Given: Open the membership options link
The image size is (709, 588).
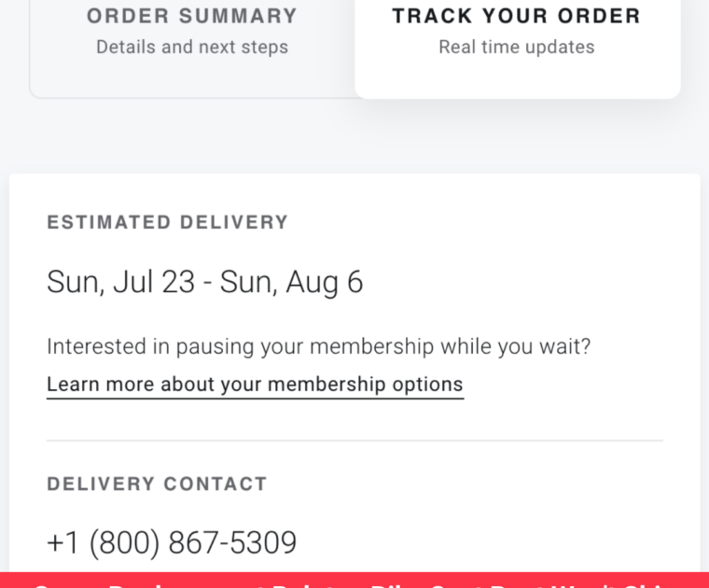Looking at the screenshot, I should [x=255, y=385].
